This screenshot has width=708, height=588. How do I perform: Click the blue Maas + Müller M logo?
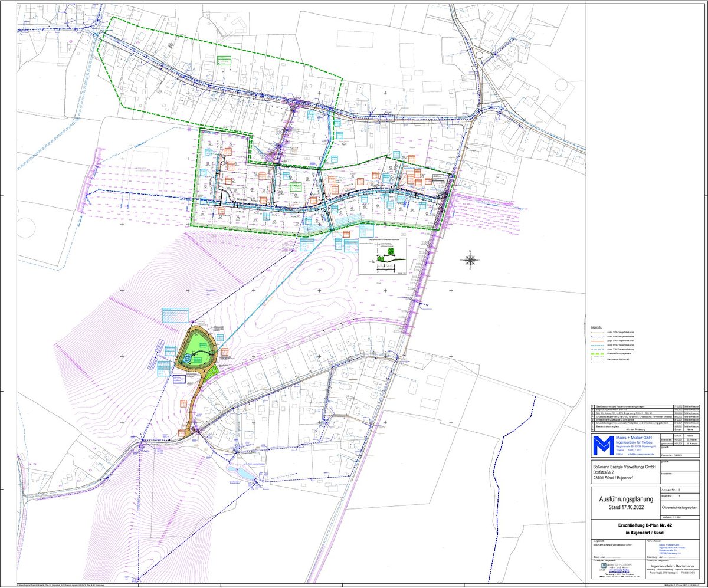pos(604,445)
